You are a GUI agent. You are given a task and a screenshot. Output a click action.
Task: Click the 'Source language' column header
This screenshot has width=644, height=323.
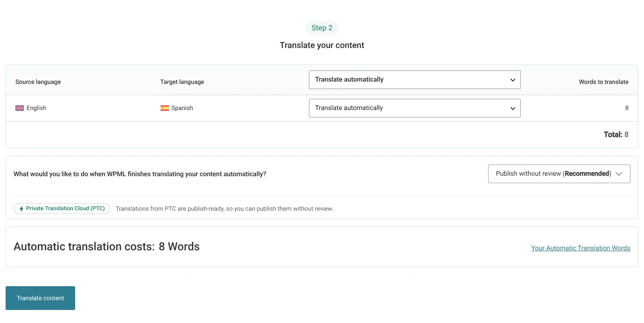pyautogui.click(x=38, y=82)
